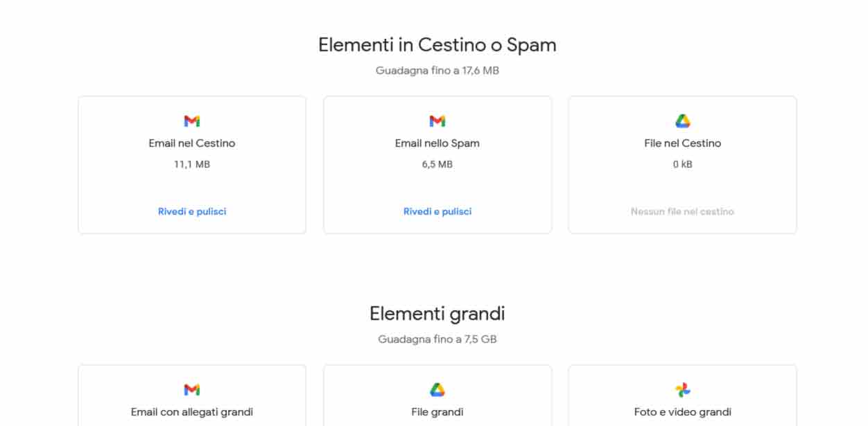Click the Elementi grandi section heading
The width and height of the screenshot is (868, 426).
437,314
